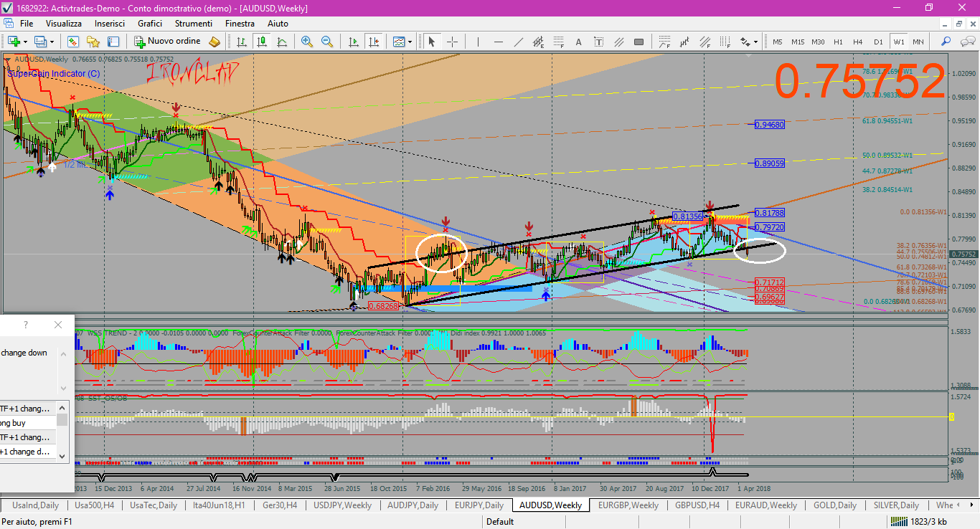Screen dimensions: 980x529
Task: Open the arrows objects icon
Action: click(x=745, y=42)
